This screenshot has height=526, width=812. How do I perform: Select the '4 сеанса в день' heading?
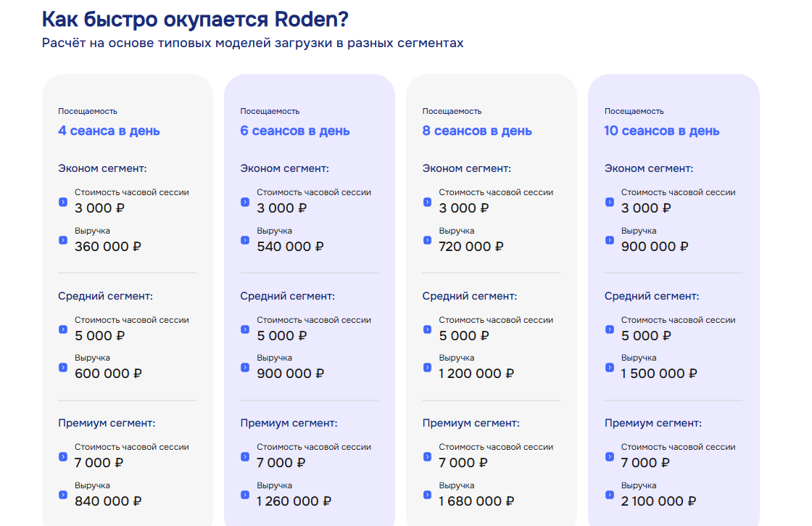pos(109,131)
